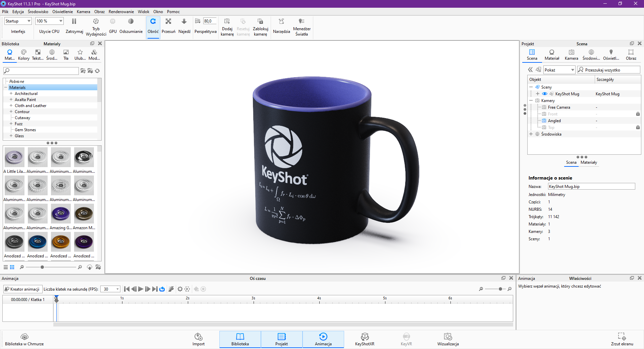This screenshot has height=349, width=644.
Task: Click the library search field
Action: pyautogui.click(x=41, y=71)
